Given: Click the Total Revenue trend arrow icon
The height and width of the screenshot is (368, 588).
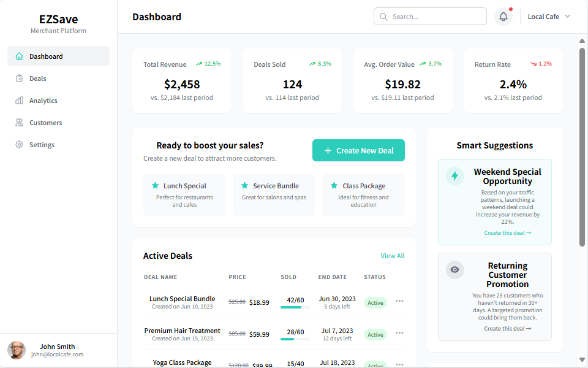Looking at the screenshot, I should tap(199, 64).
